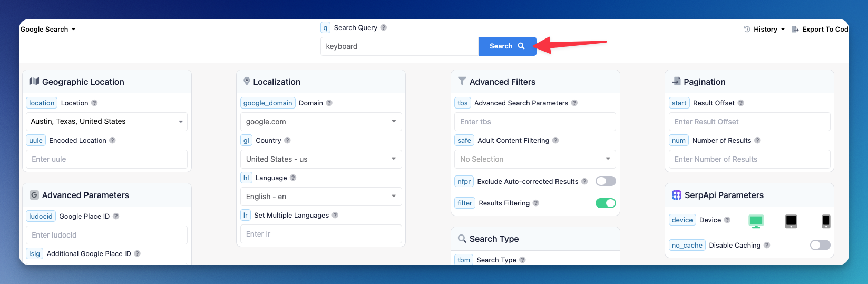Click the Search Query input field

click(x=399, y=46)
